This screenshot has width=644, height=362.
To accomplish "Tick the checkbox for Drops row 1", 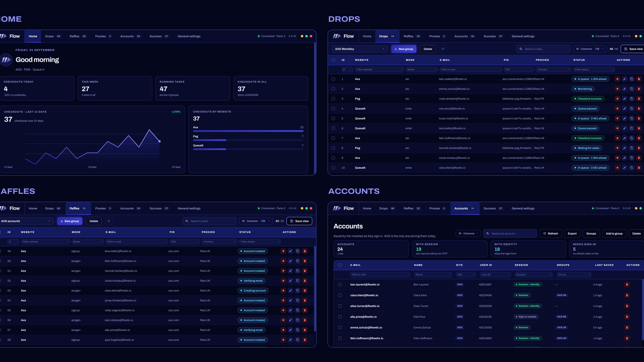I will point(333,79).
